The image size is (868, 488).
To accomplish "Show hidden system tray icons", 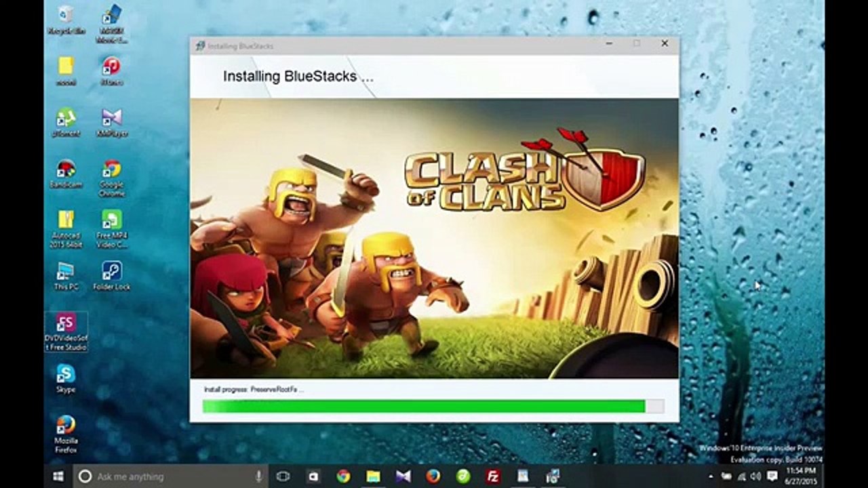I will 711,476.
